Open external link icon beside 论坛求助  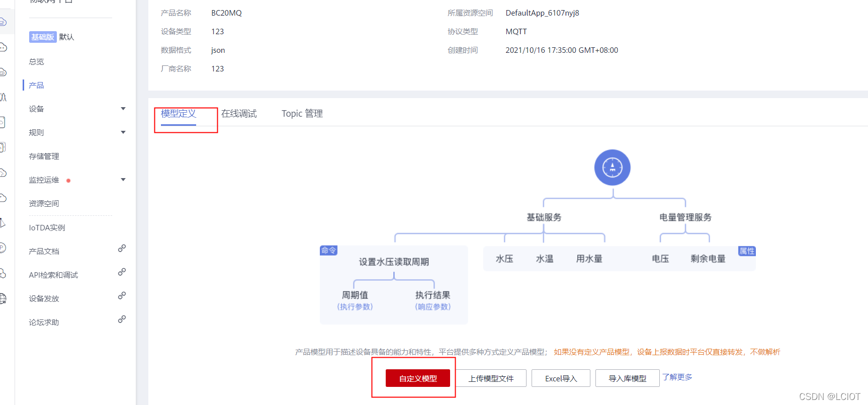point(122,319)
